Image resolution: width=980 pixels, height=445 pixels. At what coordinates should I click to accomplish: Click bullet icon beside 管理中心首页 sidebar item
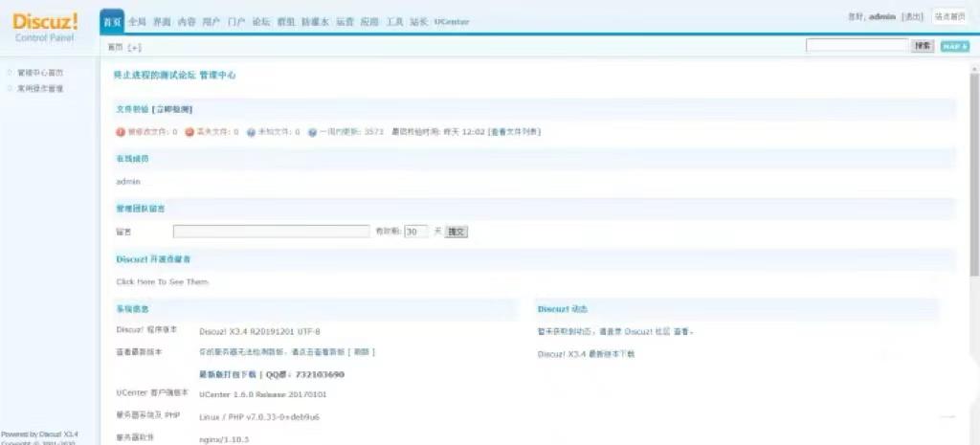pyautogui.click(x=10, y=73)
